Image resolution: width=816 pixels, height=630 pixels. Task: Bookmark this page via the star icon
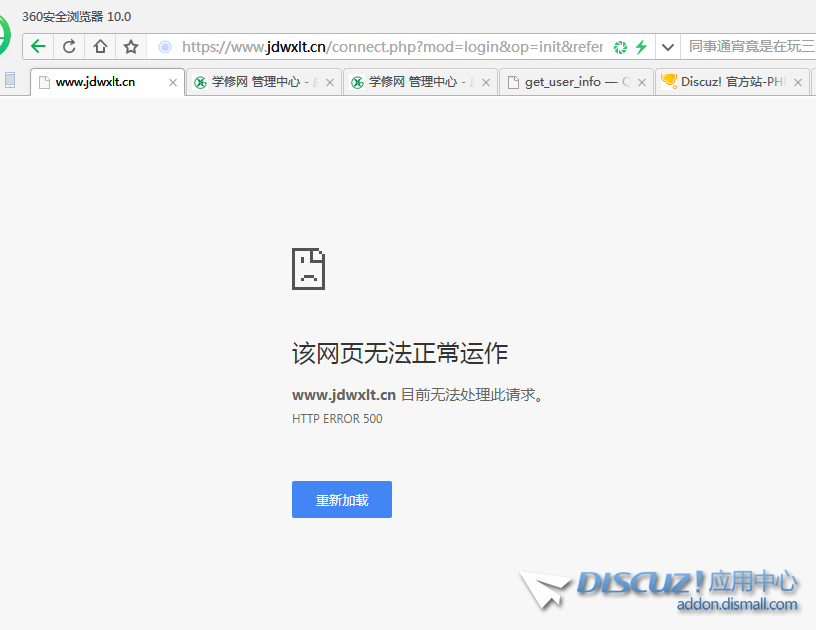[x=131, y=46]
